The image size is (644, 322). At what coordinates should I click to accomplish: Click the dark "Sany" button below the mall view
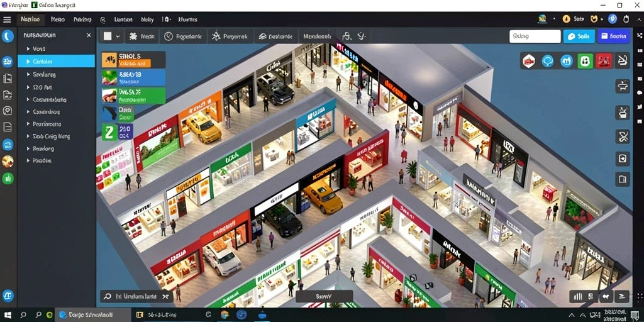pyautogui.click(x=324, y=296)
